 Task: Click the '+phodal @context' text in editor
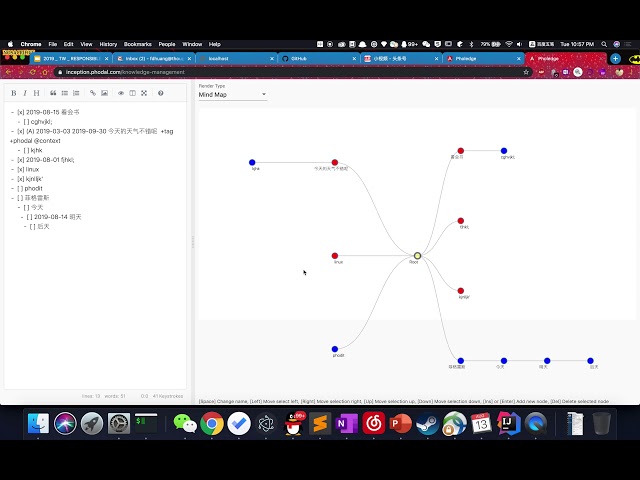pyautogui.click(x=35, y=141)
